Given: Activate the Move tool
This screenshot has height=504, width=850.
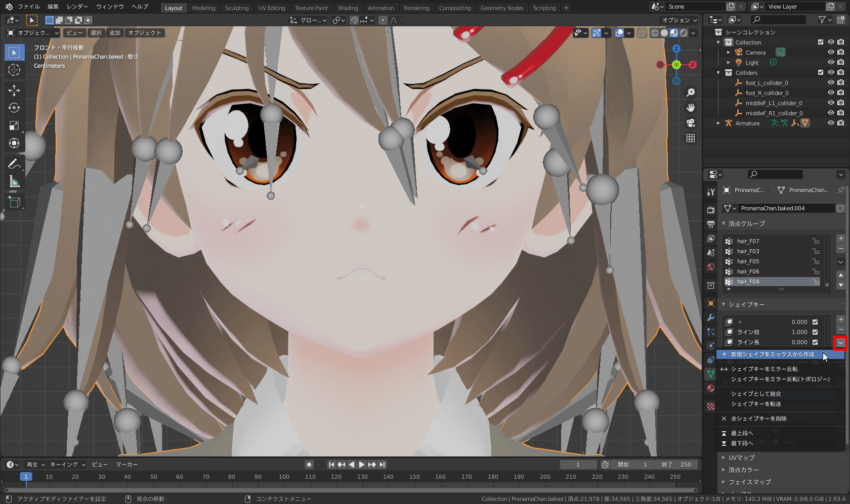Looking at the screenshot, I should 14,90.
